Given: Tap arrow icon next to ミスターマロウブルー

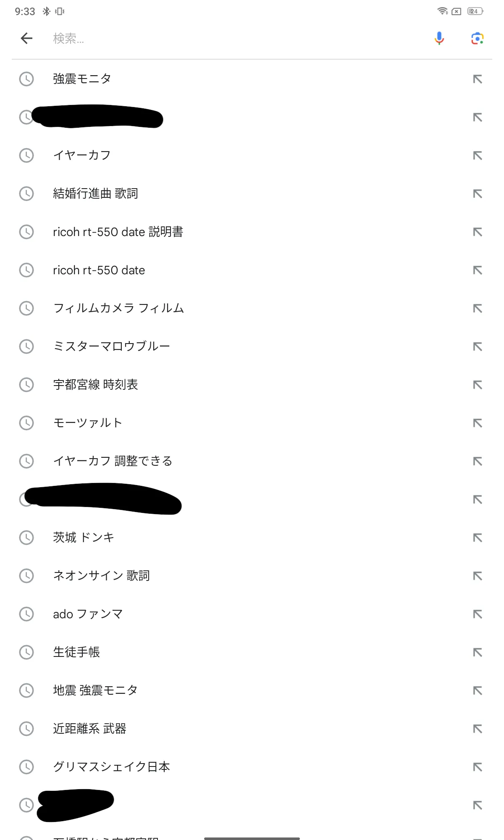Looking at the screenshot, I should point(478,346).
